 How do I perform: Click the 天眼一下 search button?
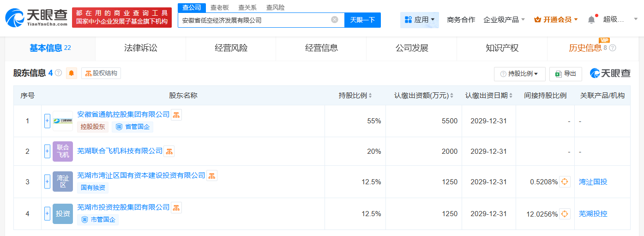coord(362,20)
